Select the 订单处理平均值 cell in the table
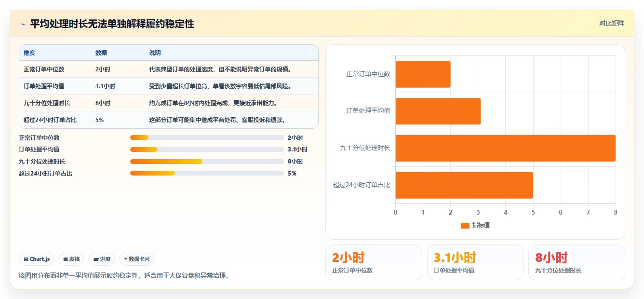 click(x=44, y=86)
